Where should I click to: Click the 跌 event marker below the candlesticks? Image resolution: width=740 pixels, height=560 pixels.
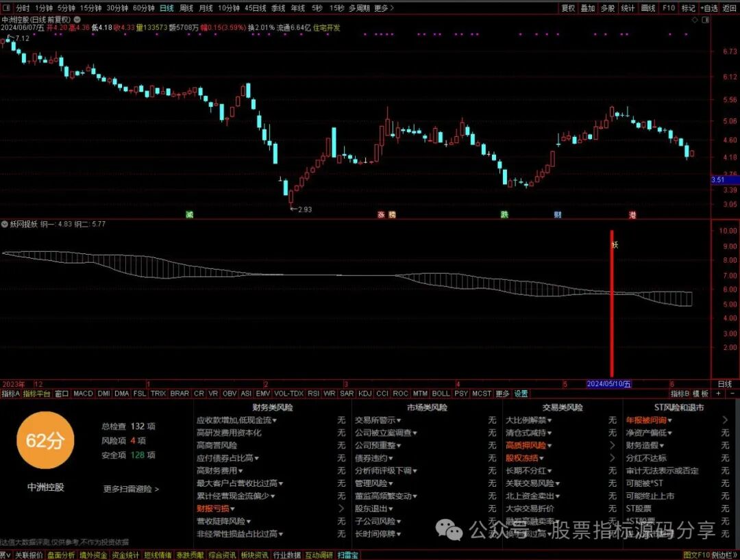pyautogui.click(x=504, y=214)
